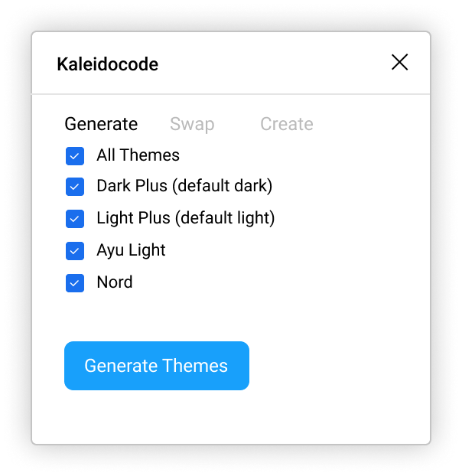The image size is (462, 476).
Task: Click the Dark Plus (default dark) label
Action: point(184,186)
